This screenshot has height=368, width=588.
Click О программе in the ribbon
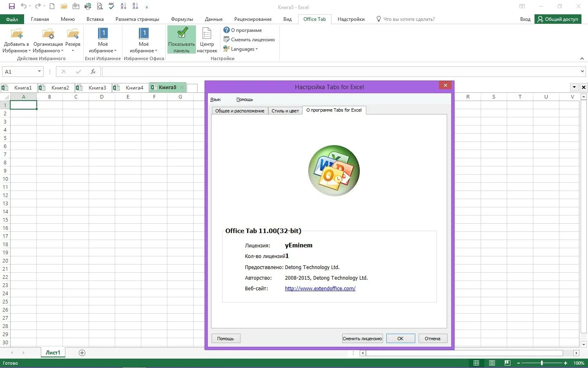pos(243,30)
